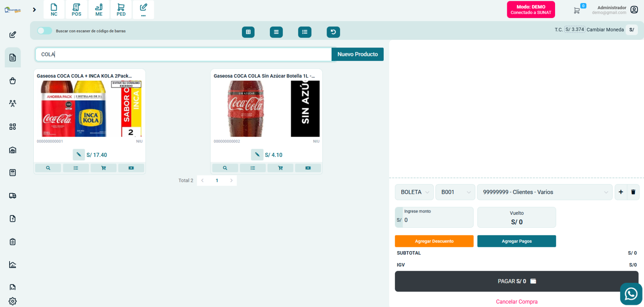
Task: Click the plus icon to add client
Action: tap(621, 192)
